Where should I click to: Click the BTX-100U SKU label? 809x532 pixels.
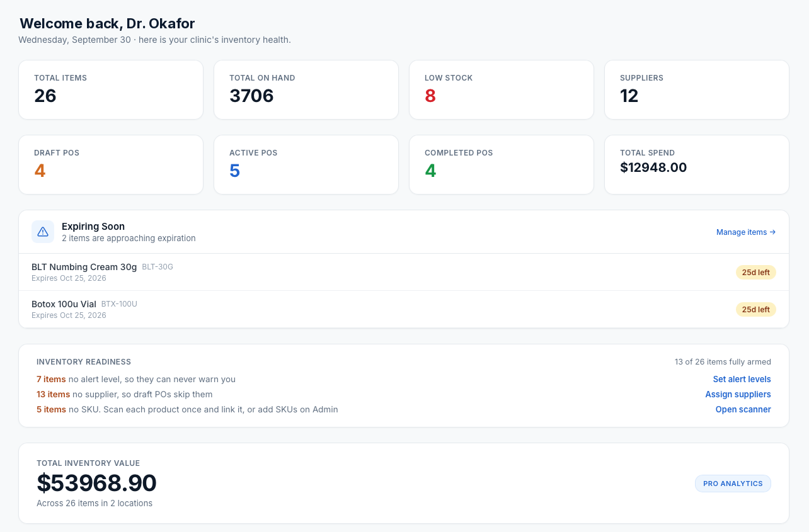pos(119,304)
